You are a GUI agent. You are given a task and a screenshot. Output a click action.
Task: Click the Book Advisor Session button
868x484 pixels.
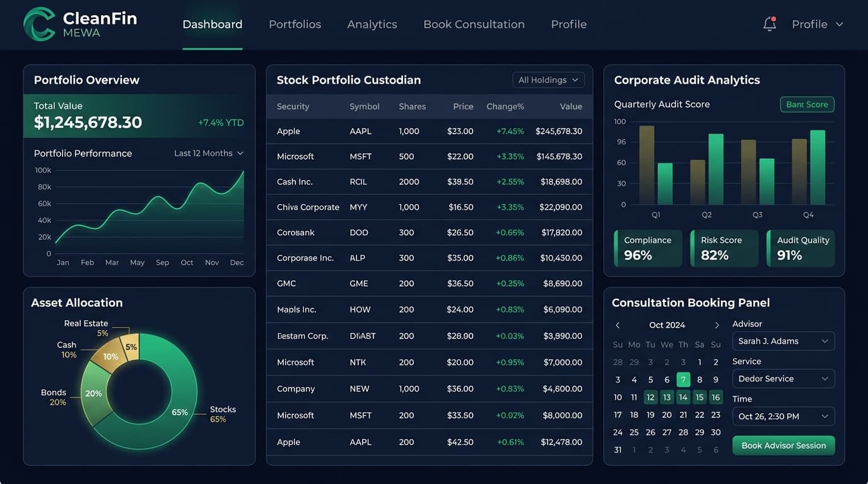coord(783,446)
